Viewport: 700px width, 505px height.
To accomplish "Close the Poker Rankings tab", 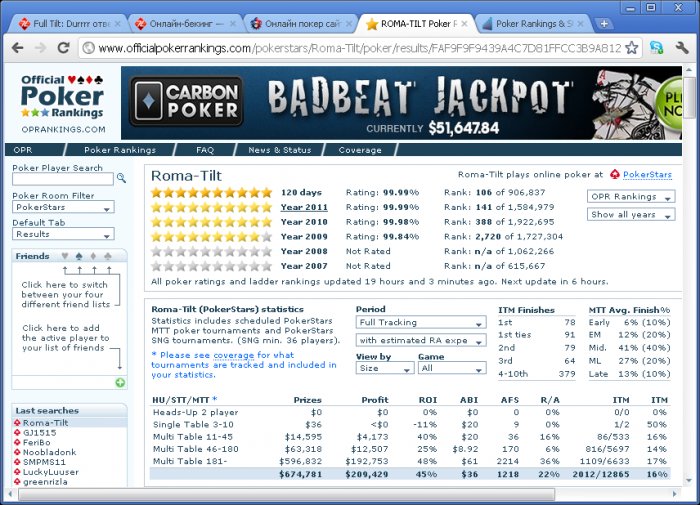I will pyautogui.click(x=580, y=24).
